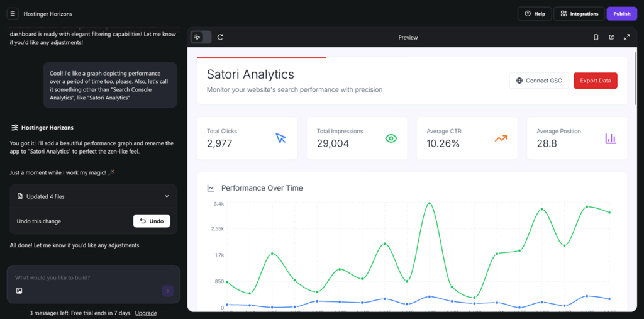Image resolution: width=644 pixels, height=319 pixels.
Task: Focus the What would you like to build field
Action: [94, 278]
